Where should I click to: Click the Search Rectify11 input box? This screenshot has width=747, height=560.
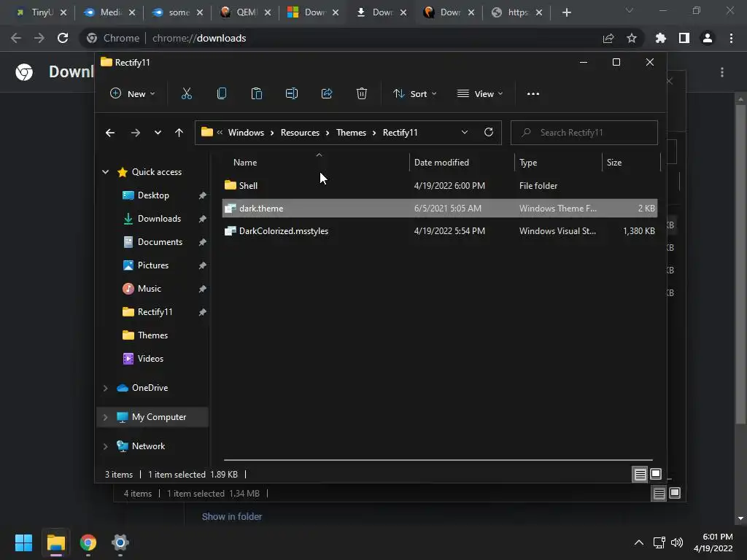584,133
